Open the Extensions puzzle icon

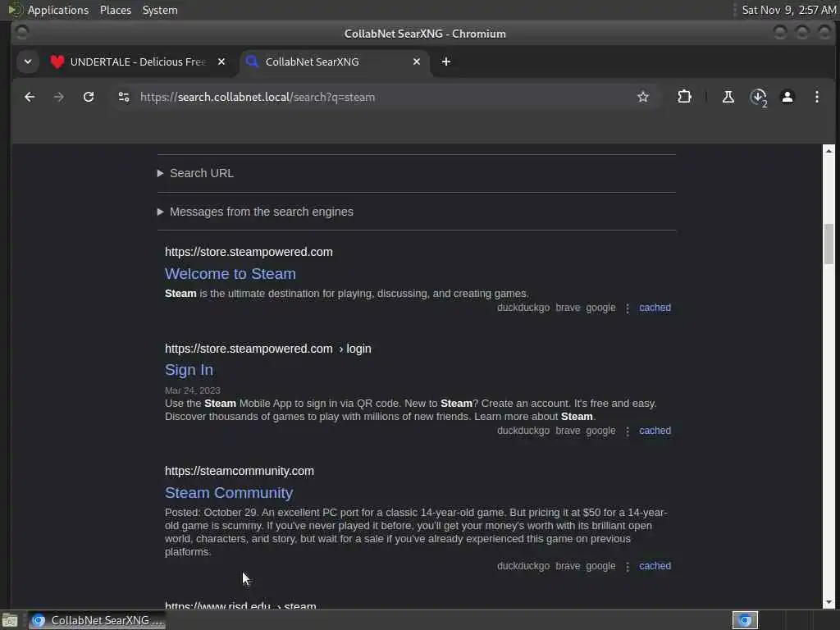tap(684, 97)
